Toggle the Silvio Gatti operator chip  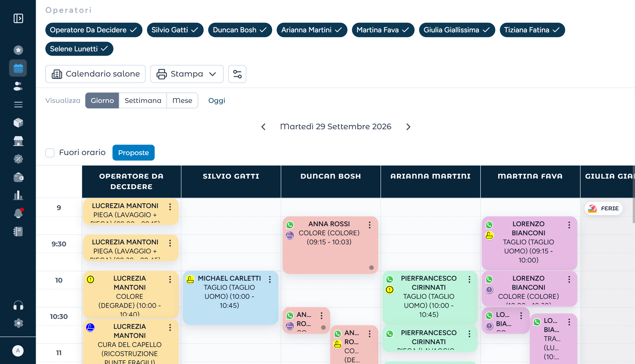click(x=175, y=30)
